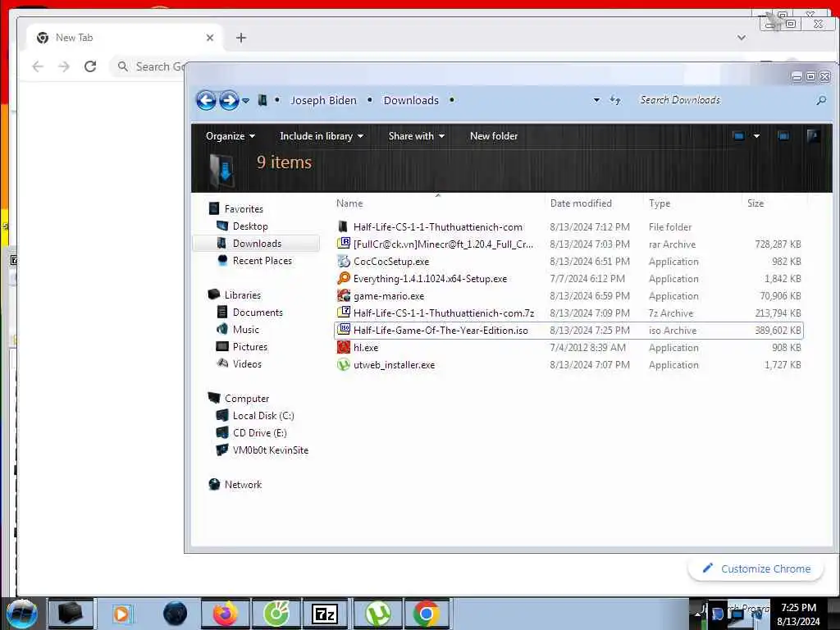The height and width of the screenshot is (630, 840).
Task: Open Local Disk (C:)
Action: point(263,416)
